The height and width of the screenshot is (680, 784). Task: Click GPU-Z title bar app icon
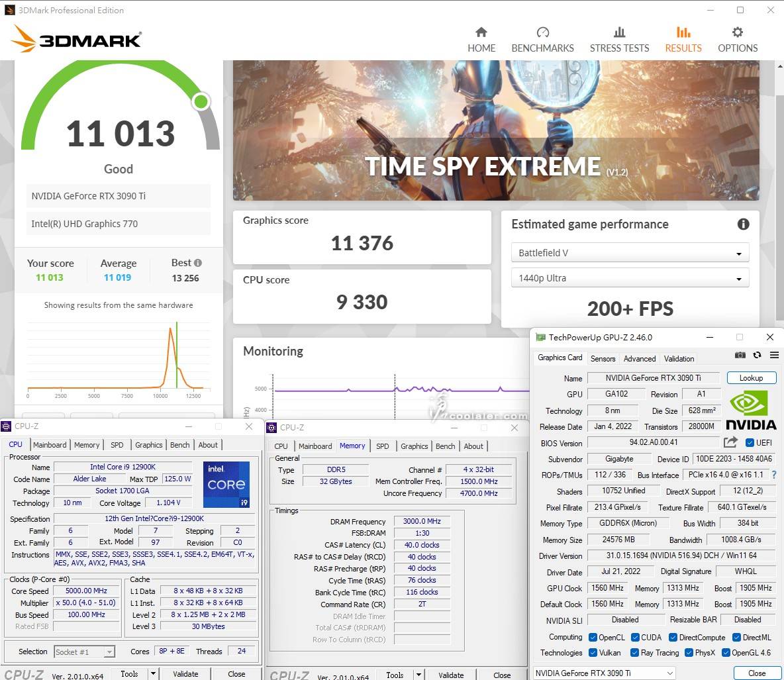point(540,338)
